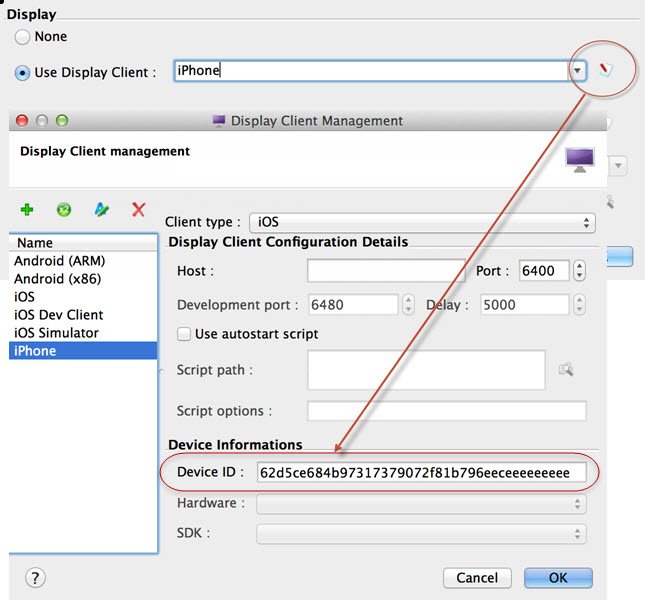Screen dimensions: 645x600
Task: Click the help question mark icon
Action: click(x=34, y=578)
